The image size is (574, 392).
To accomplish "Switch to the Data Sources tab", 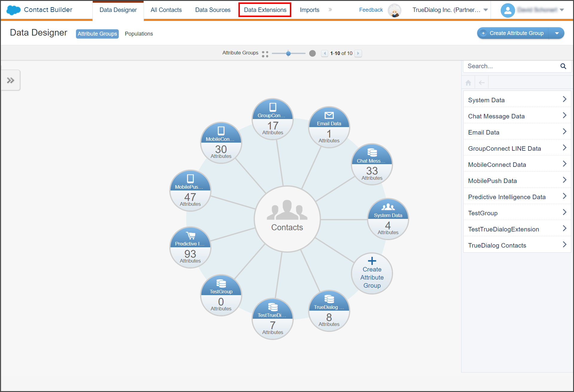I will click(213, 10).
